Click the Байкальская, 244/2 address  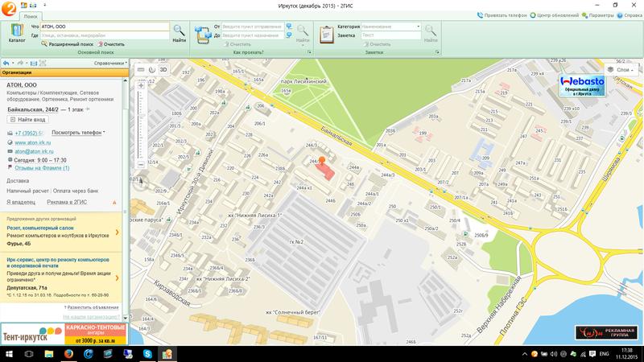[33, 109]
